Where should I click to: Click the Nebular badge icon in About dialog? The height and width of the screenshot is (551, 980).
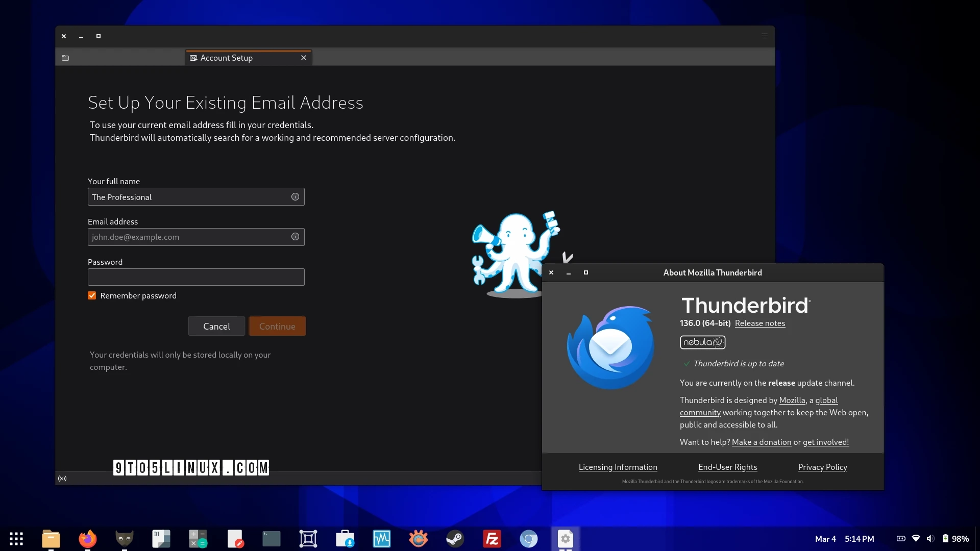pos(703,342)
